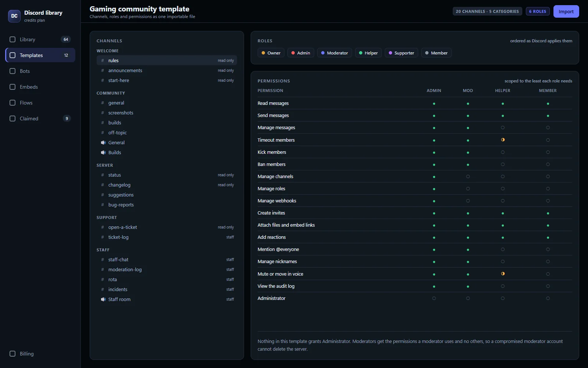
Task: Open the Flows page
Action: pos(40,103)
